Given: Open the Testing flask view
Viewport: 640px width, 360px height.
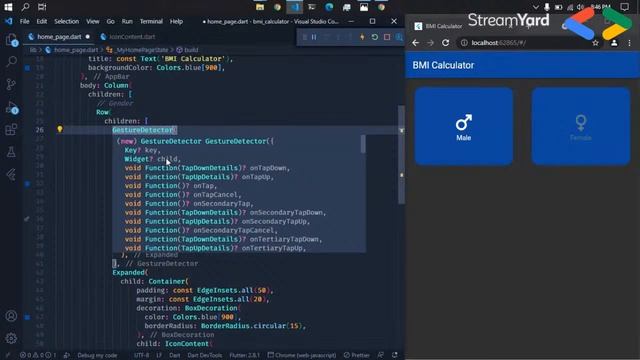Looking at the screenshot, I should point(11,152).
